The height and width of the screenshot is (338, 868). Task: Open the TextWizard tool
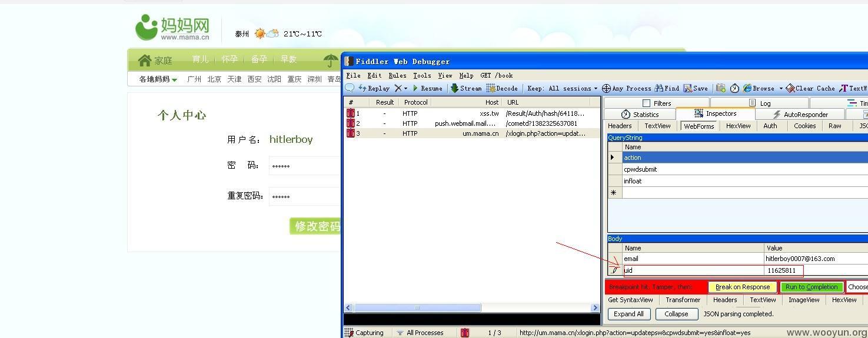[853, 88]
